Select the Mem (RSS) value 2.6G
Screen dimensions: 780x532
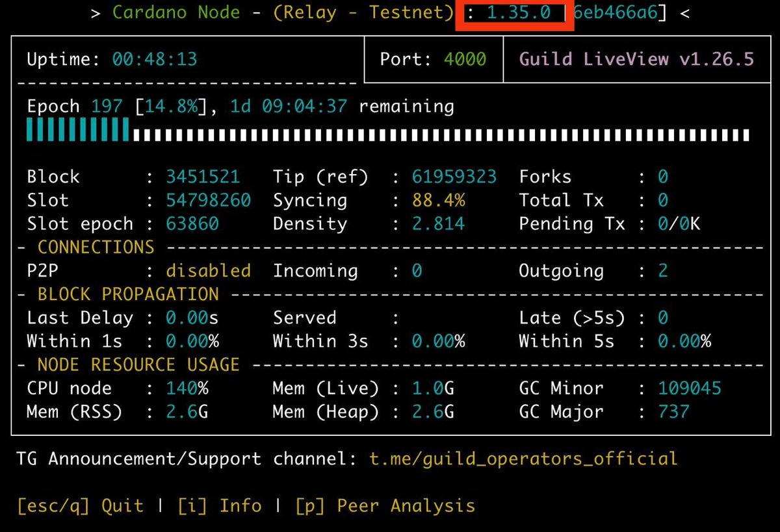click(x=187, y=411)
